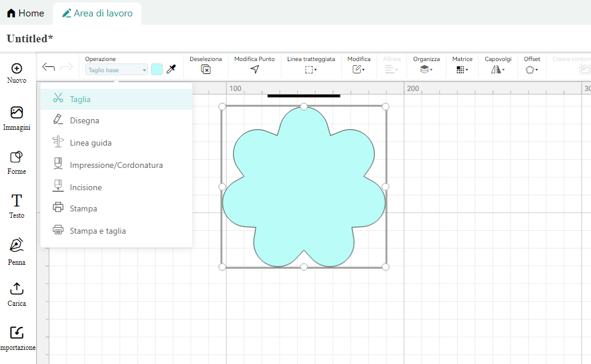Select the Testo text tool
This screenshot has height=364, width=591.
16,201
